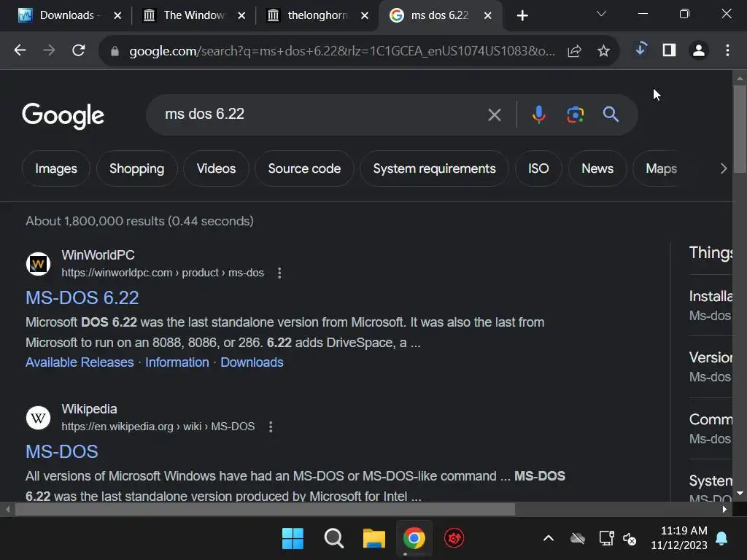Open the muted volume tray icon

(x=630, y=539)
